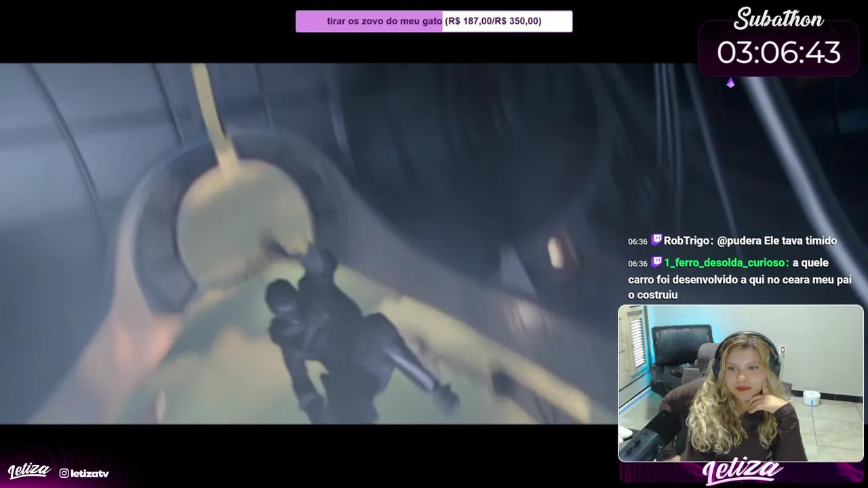Click the '@pudera Ele tava timido' message

coord(776,241)
